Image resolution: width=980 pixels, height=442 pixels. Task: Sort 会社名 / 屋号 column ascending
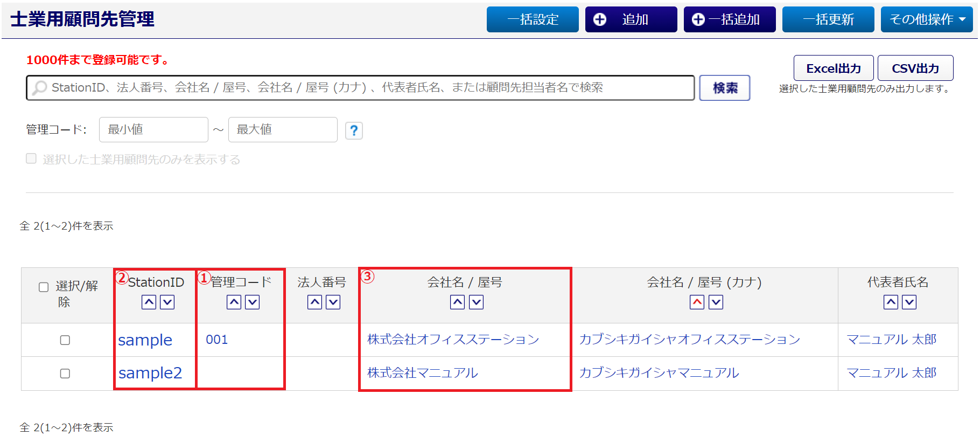458,302
